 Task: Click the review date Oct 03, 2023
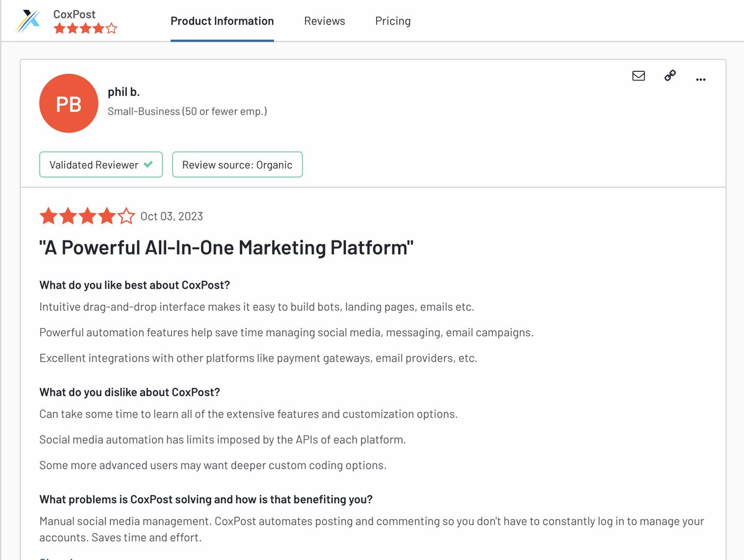pyautogui.click(x=172, y=216)
